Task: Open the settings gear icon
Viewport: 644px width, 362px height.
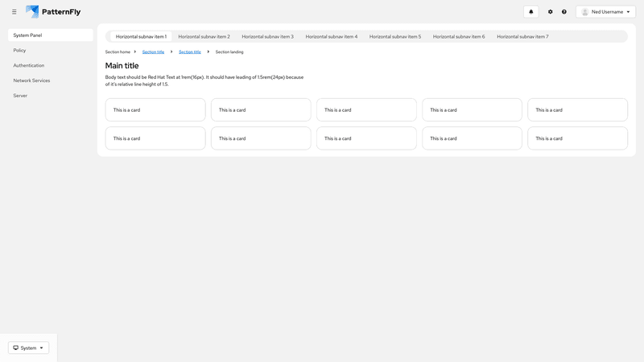Action: [551, 12]
